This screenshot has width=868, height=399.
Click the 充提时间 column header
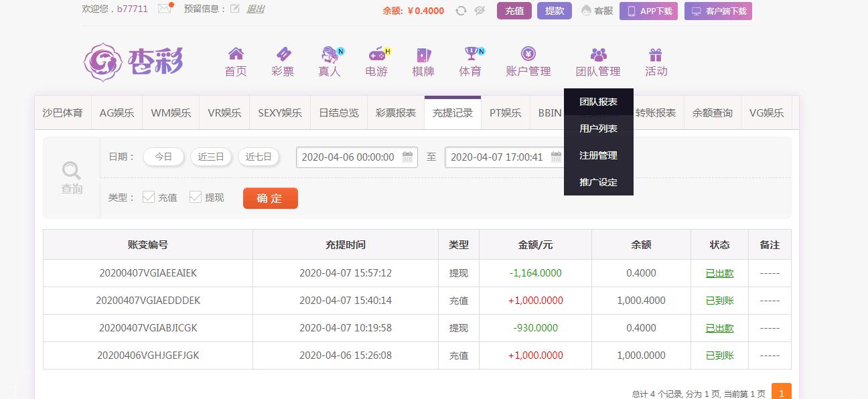[346, 245]
